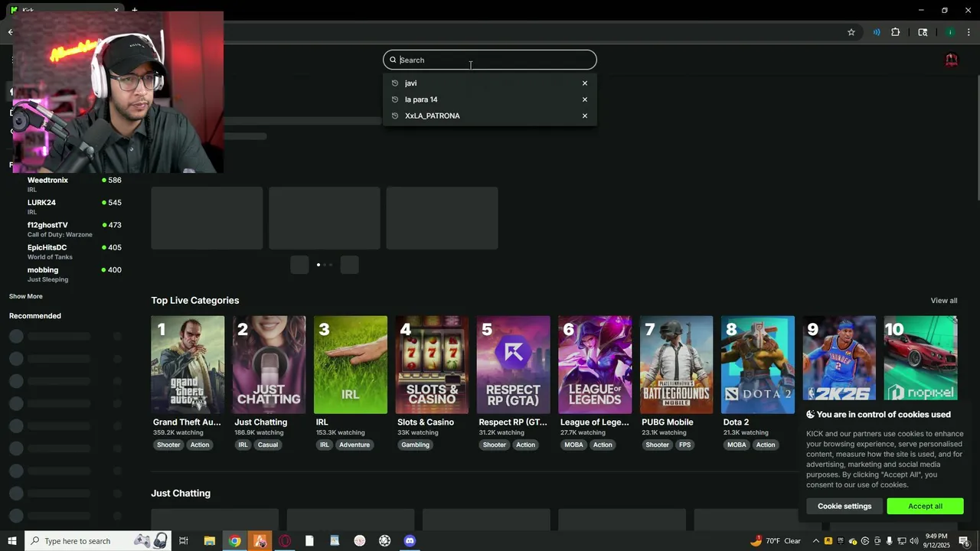Remove "javi" from recent searches
The width and height of the screenshot is (980, 551).
click(x=585, y=83)
